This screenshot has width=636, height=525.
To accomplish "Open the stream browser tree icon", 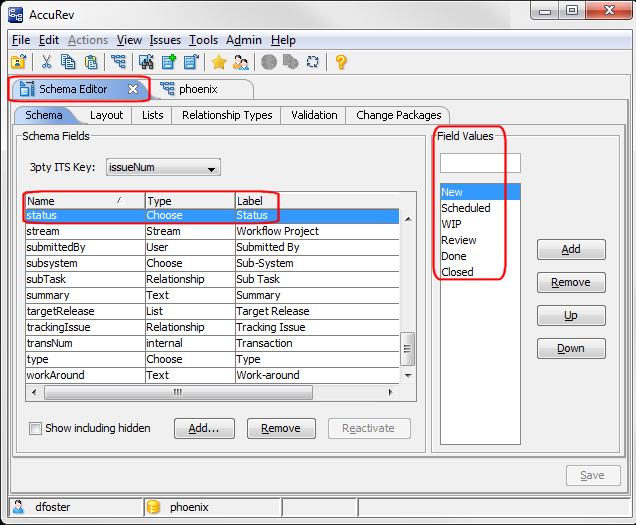I will (x=118, y=62).
